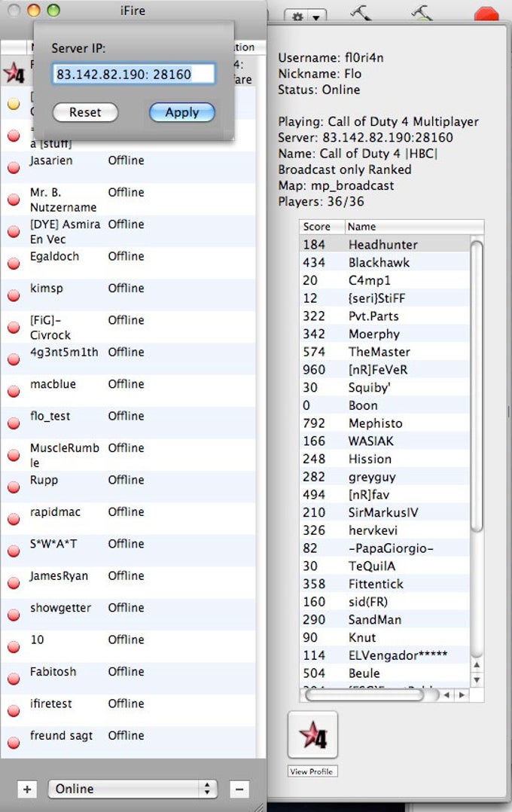Select the friend MuscleRumble

pos(128,455)
